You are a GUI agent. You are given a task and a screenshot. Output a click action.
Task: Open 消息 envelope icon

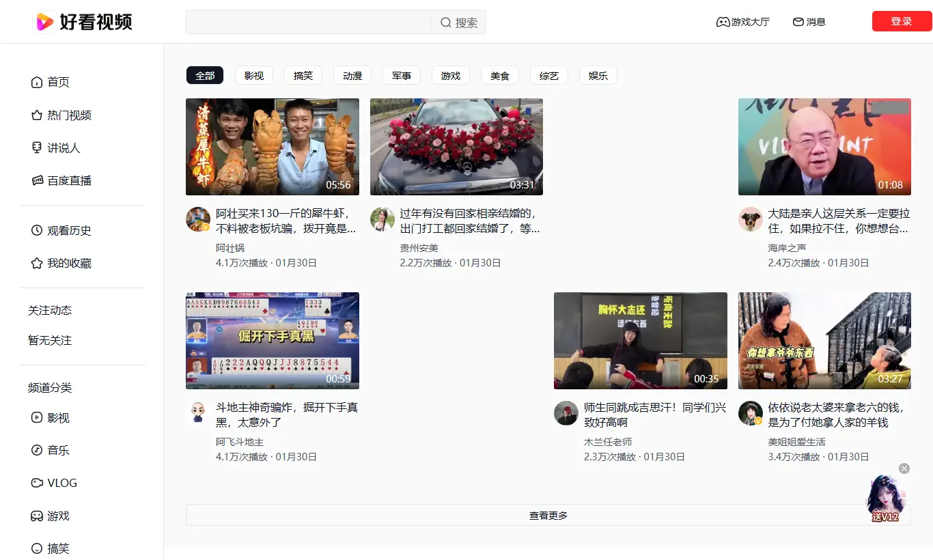coord(798,22)
